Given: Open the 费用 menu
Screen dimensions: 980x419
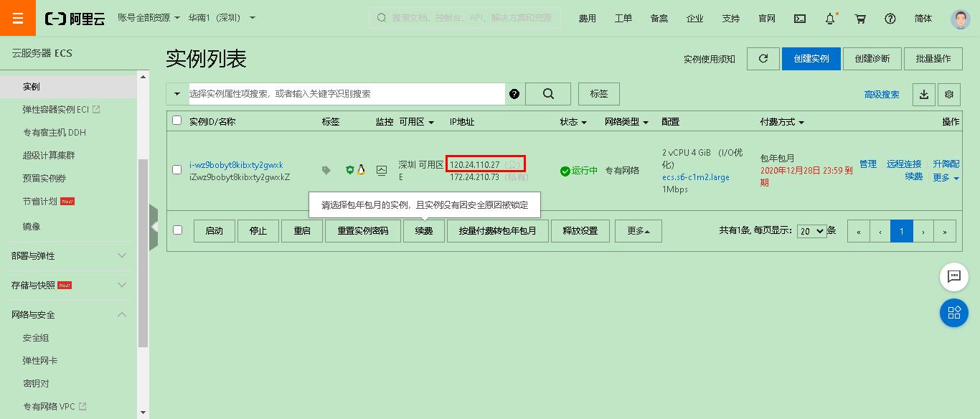Looking at the screenshot, I should point(587,18).
